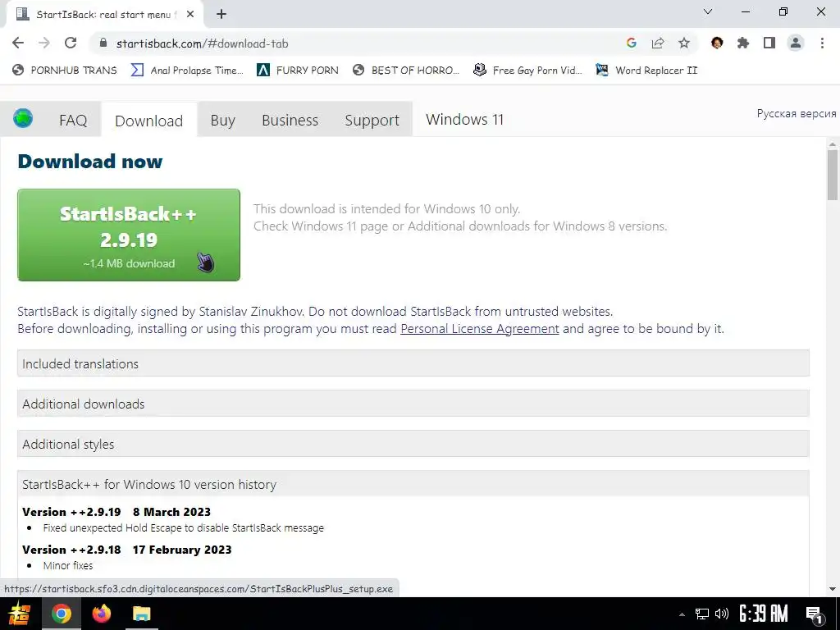Open the Chrome profile avatar

tap(796, 43)
